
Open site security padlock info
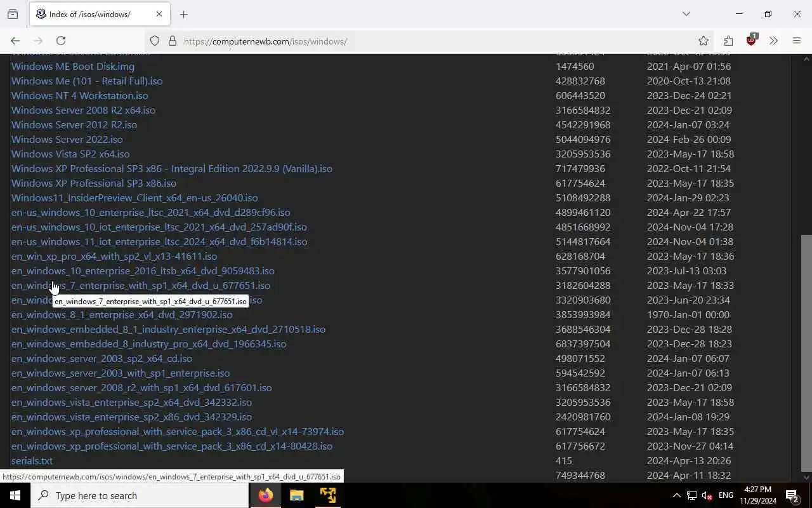point(172,41)
